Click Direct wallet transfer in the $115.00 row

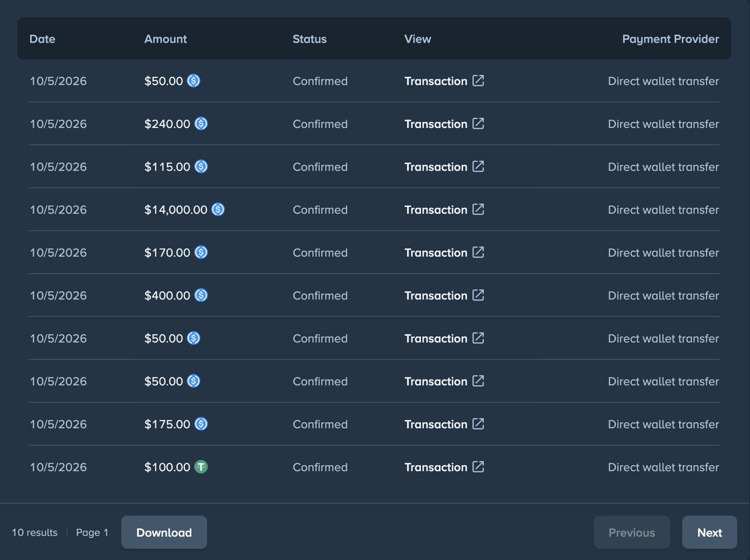tap(664, 167)
